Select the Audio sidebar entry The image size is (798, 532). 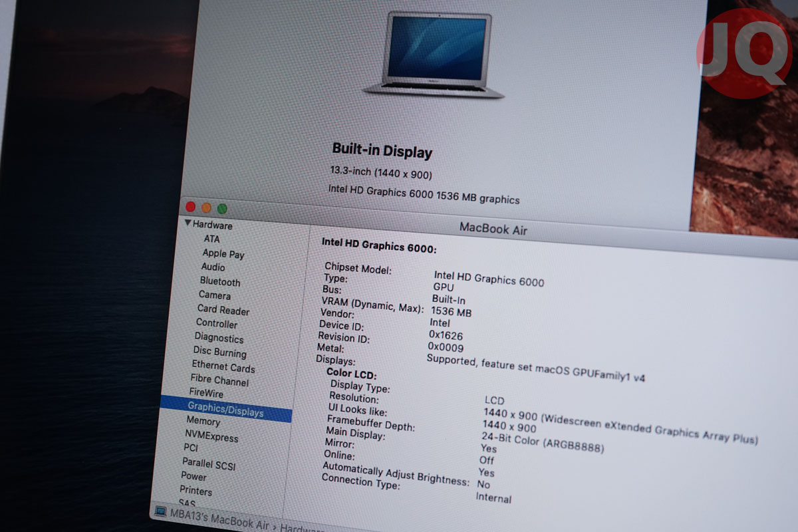213,267
